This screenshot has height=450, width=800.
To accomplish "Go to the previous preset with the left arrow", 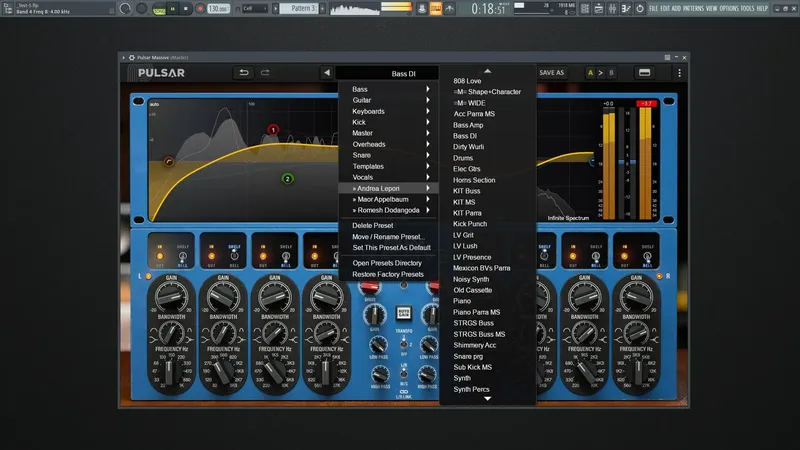I will (327, 73).
